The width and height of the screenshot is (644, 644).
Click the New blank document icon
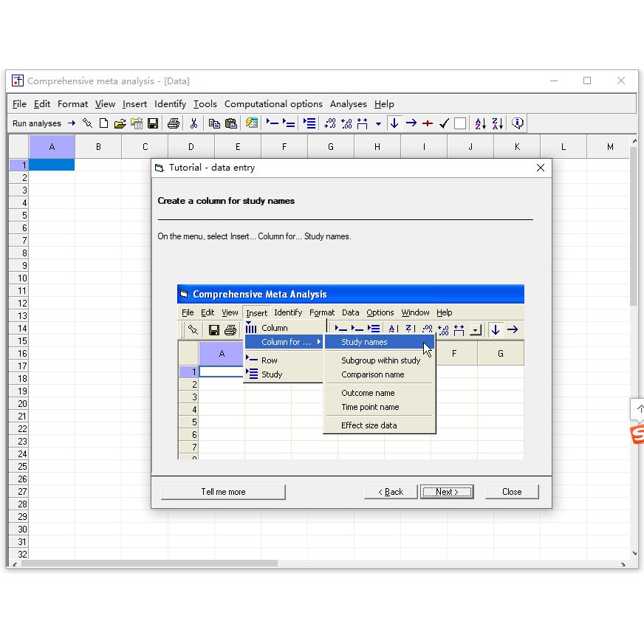(x=103, y=123)
